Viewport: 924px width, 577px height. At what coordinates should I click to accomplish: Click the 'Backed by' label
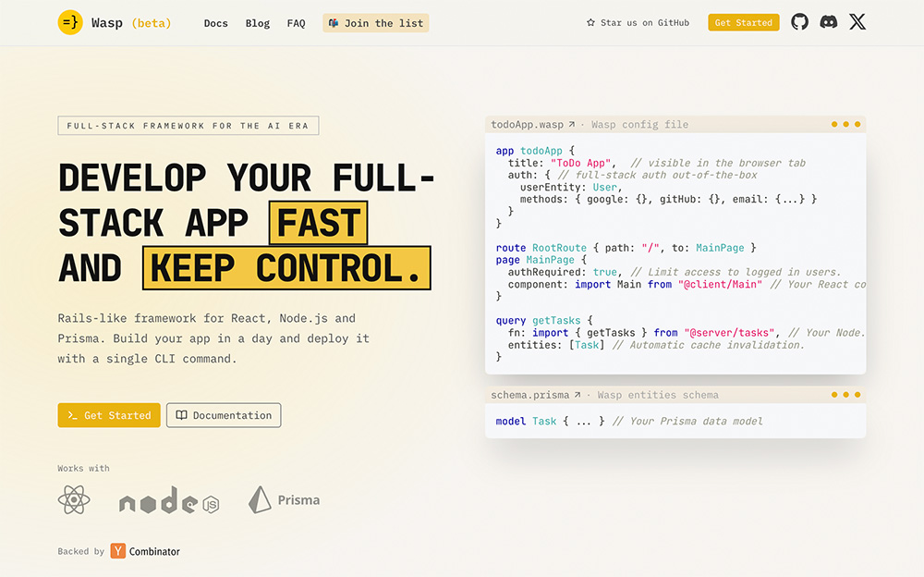coord(80,551)
